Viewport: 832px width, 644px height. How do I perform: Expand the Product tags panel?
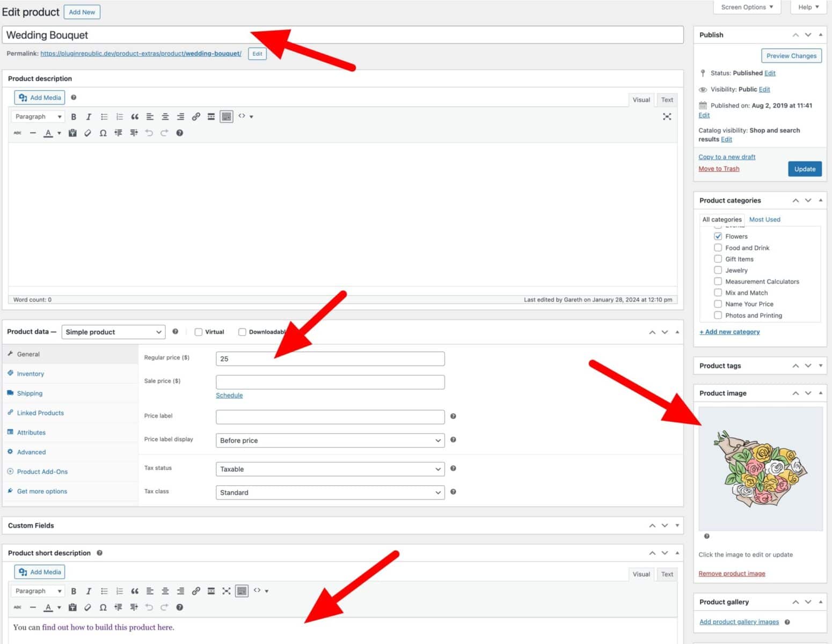pyautogui.click(x=821, y=366)
